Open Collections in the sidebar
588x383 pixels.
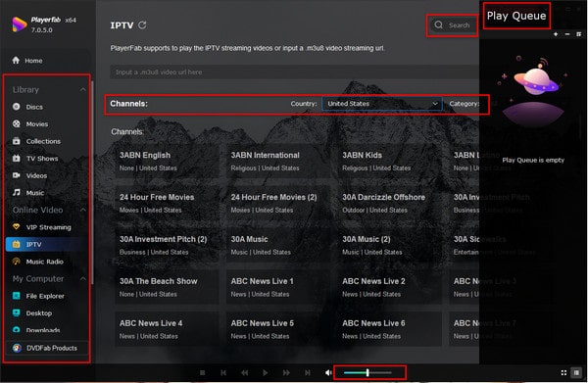point(36,141)
